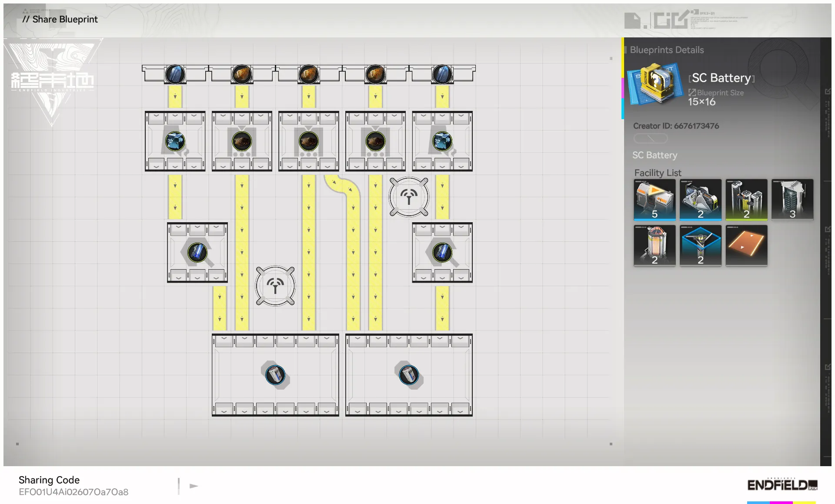Click the leftmost blue ore input at the top
This screenshot has width=835, height=504.
click(175, 74)
